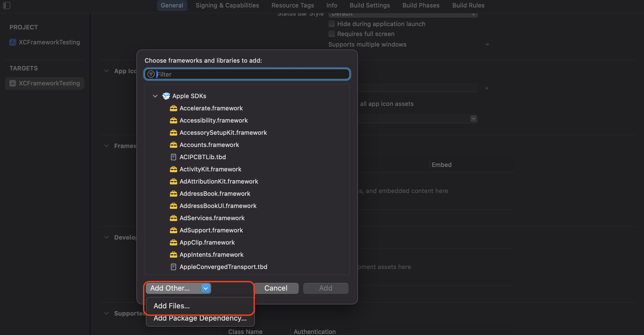Click the ActivityKit.framework toolbox icon
The height and width of the screenshot is (335, 644).
173,169
